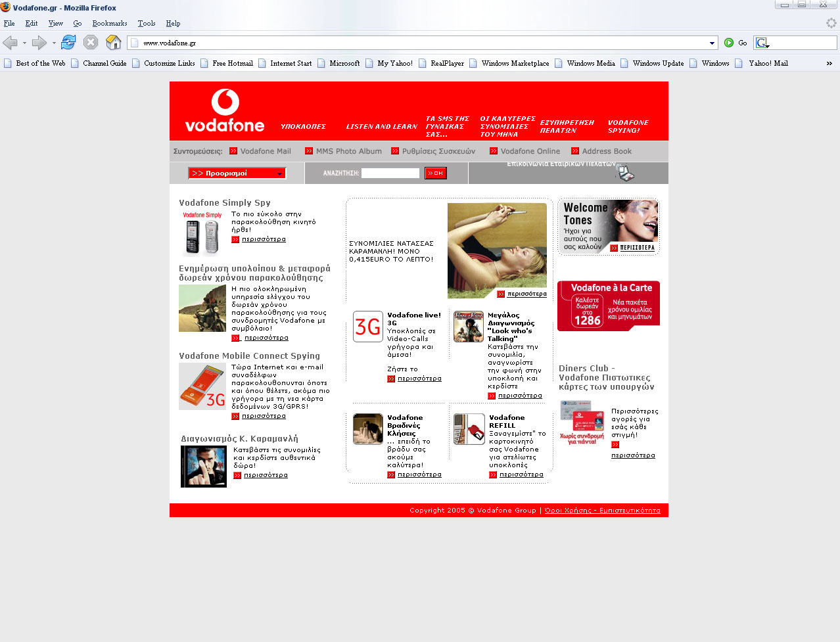Open the Channel Guide bookmark

tap(99, 63)
